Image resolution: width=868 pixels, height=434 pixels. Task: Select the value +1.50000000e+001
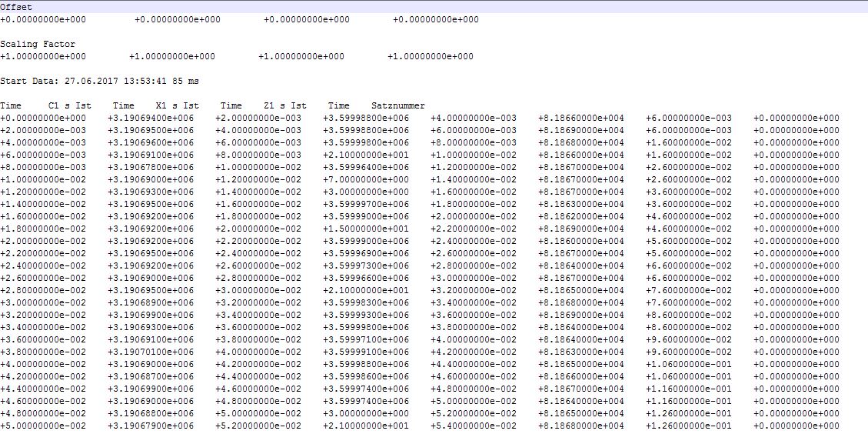366,229
